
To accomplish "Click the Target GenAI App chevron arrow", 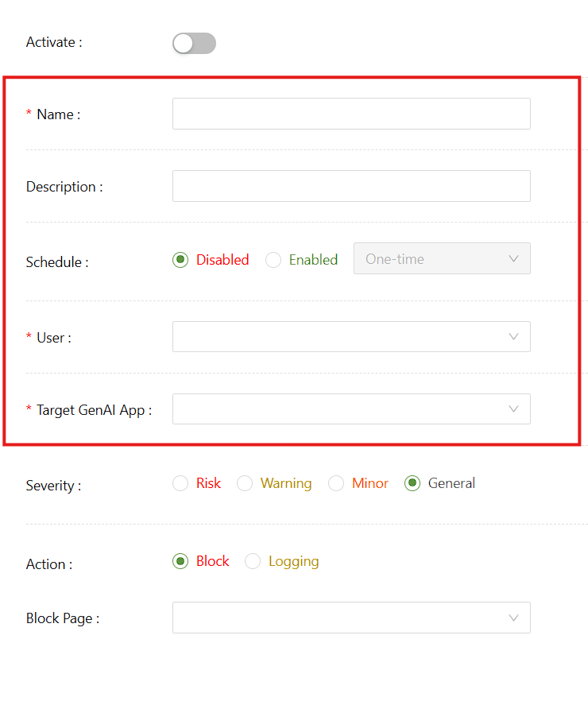I will click(513, 409).
